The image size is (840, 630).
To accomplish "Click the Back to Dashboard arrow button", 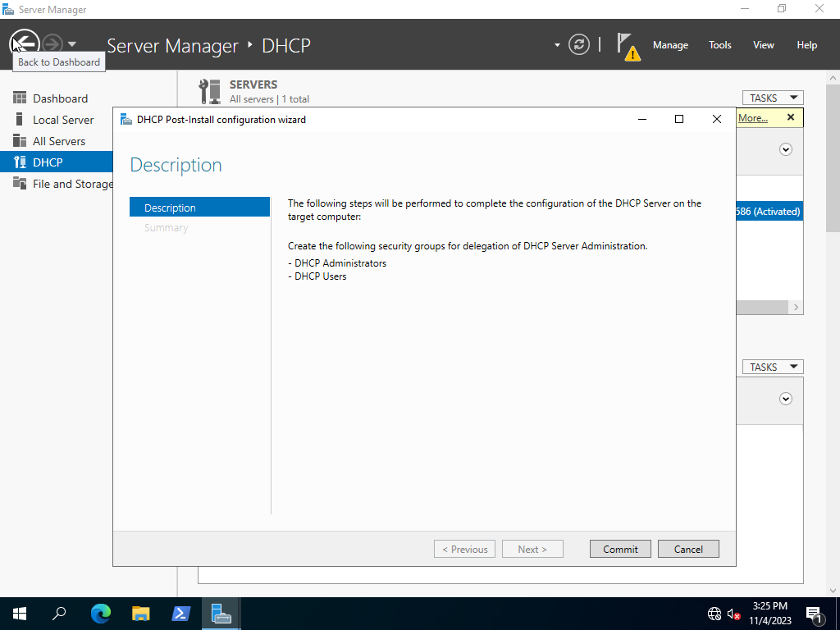I will [x=25, y=43].
